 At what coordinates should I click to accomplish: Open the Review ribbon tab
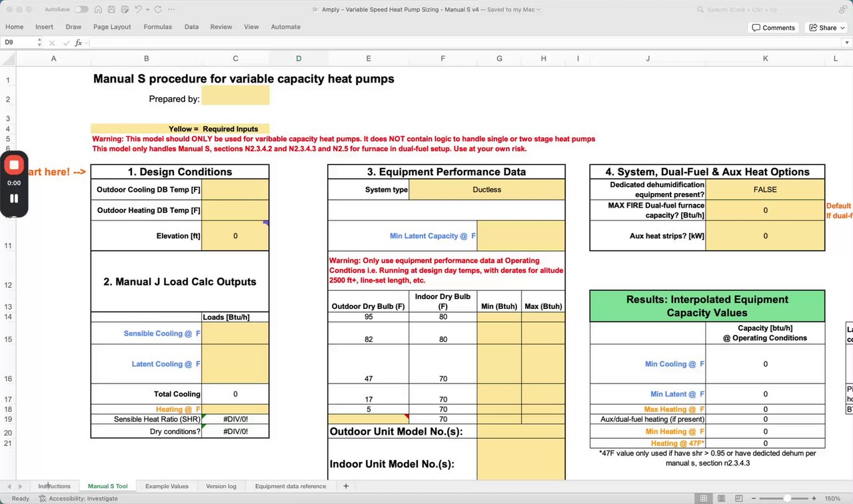click(x=221, y=27)
